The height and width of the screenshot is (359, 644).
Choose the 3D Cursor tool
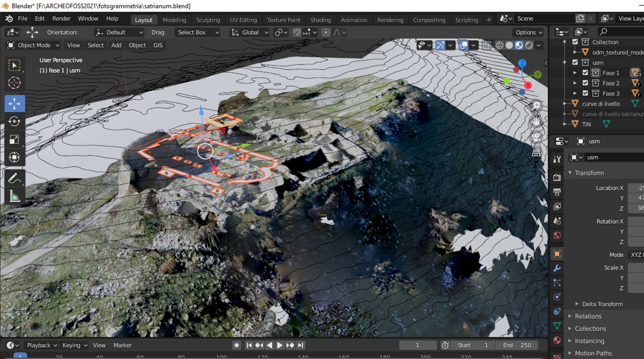click(x=14, y=83)
